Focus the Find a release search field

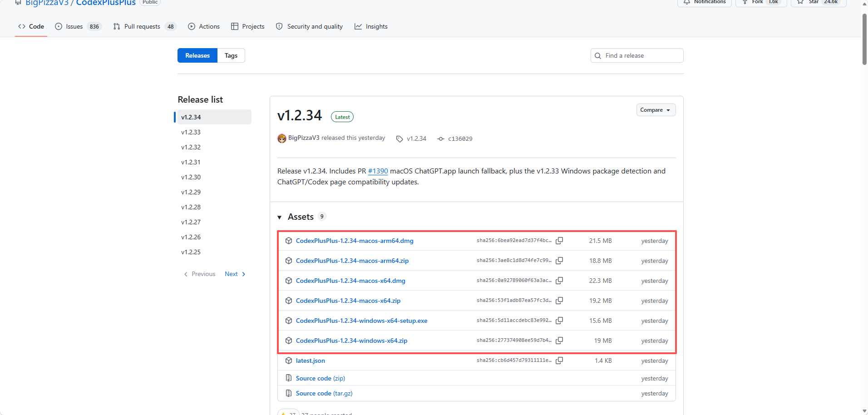[637, 55]
